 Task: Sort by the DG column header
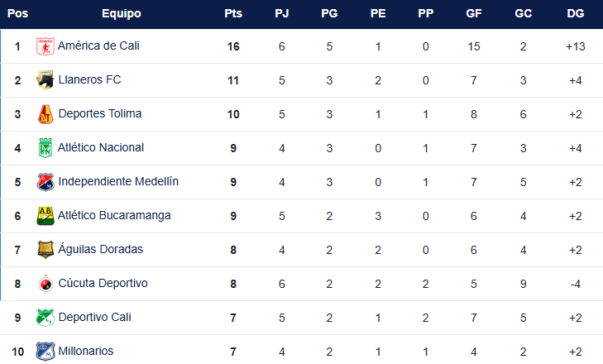pyautogui.click(x=576, y=13)
